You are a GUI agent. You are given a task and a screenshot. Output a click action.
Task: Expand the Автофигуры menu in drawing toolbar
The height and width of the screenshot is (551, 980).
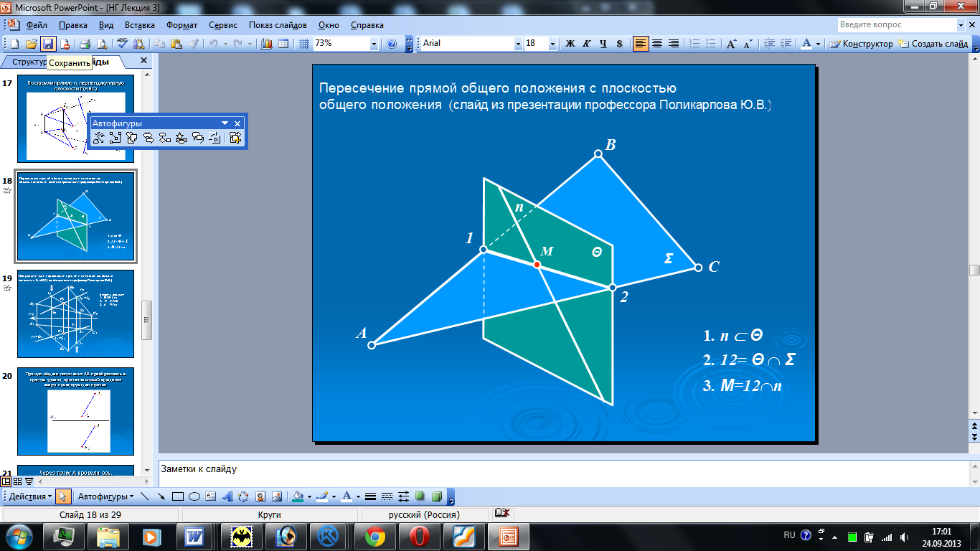105,496
